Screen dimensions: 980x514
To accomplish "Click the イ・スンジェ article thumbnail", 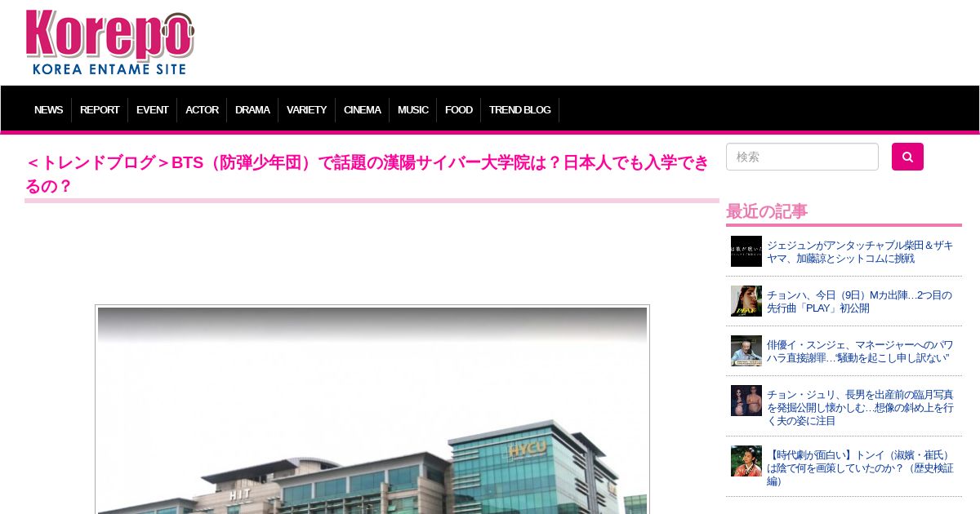I will point(746,351).
